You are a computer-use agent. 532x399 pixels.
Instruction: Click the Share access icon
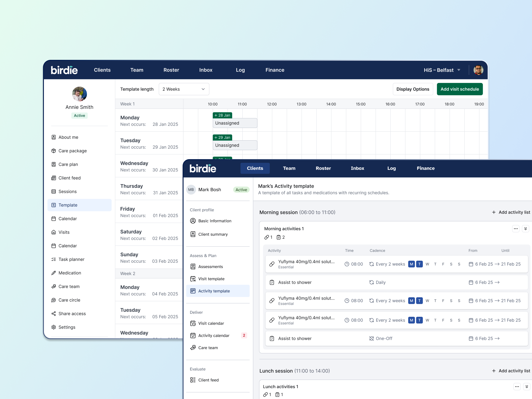coord(53,313)
